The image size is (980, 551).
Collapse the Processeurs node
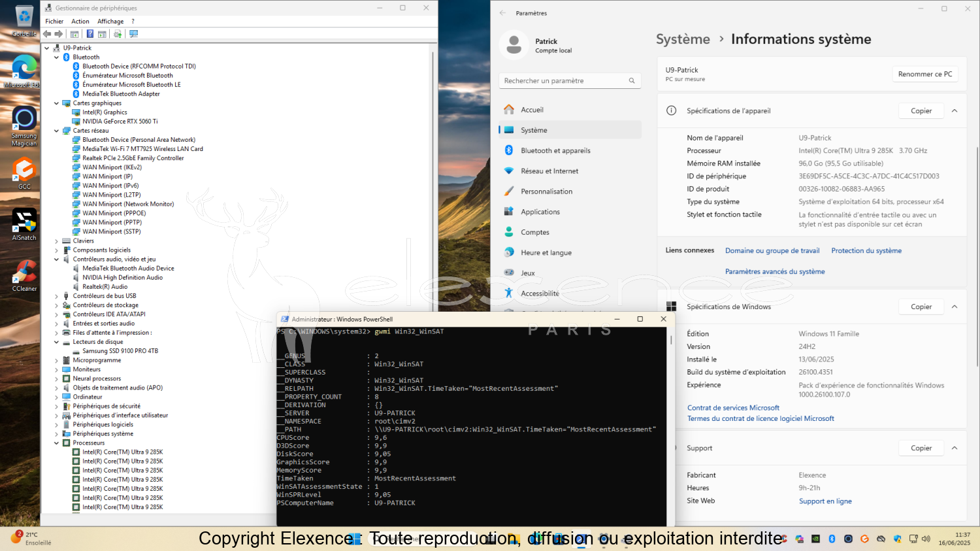56,443
